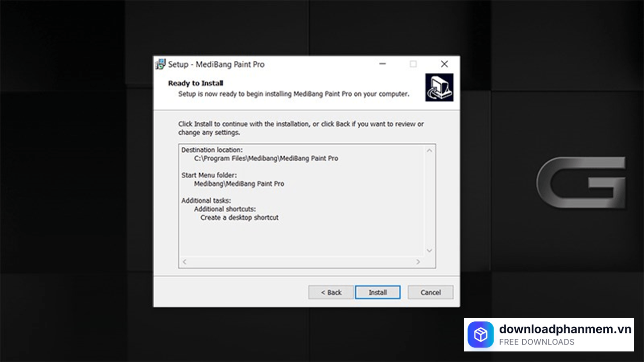Click the Create a desktop shortcut line

pyautogui.click(x=239, y=217)
